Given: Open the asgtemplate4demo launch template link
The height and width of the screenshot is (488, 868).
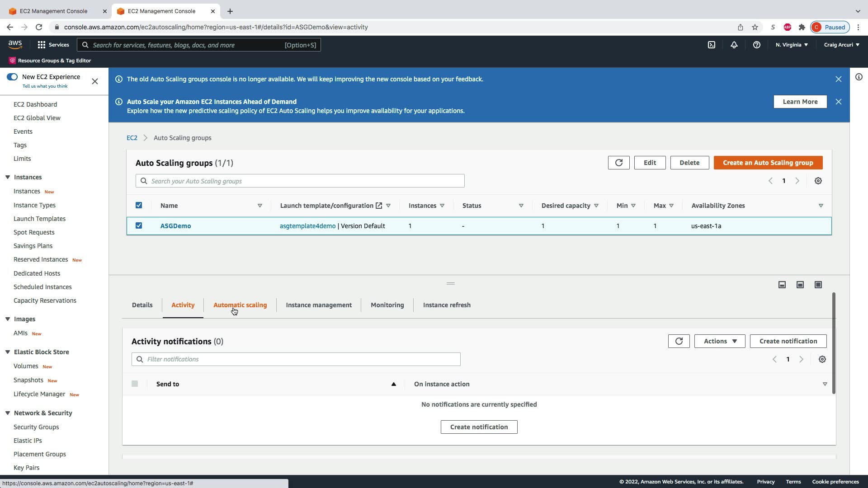Looking at the screenshot, I should 307,226.
